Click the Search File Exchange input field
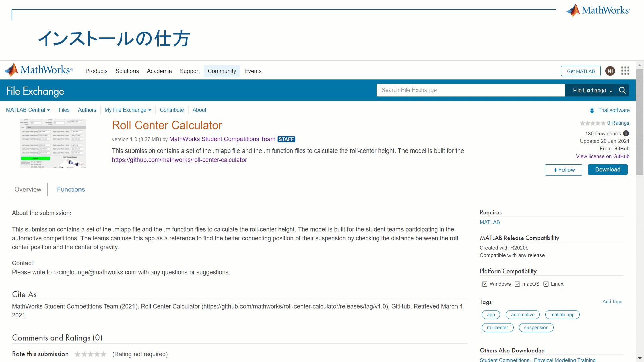This screenshot has height=362, width=644. (470, 90)
